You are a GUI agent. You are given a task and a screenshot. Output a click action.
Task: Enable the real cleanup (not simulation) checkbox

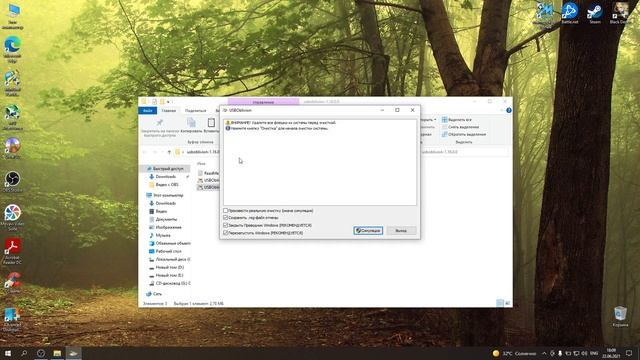(x=226, y=211)
